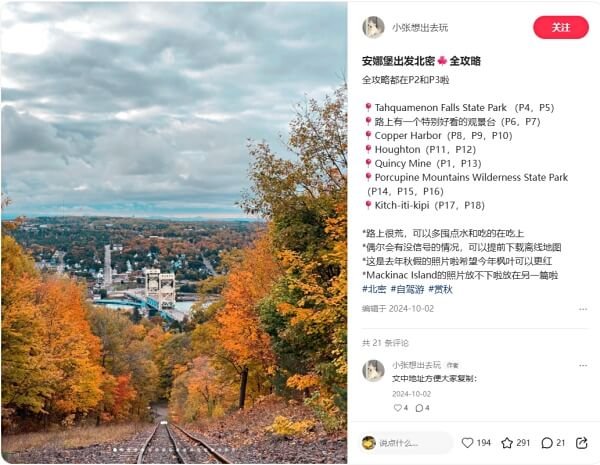Share the post using the share icon
Screen dimensions: 600x465
[x=582, y=443]
